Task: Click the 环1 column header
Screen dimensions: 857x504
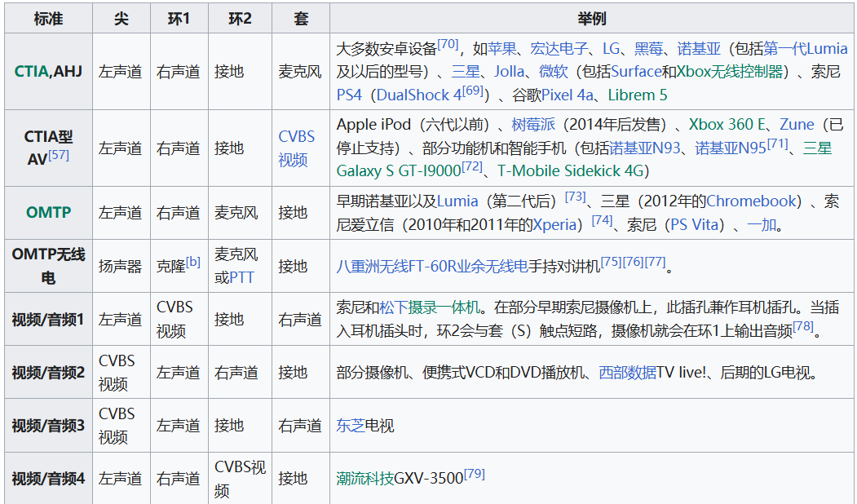Action: (179, 19)
